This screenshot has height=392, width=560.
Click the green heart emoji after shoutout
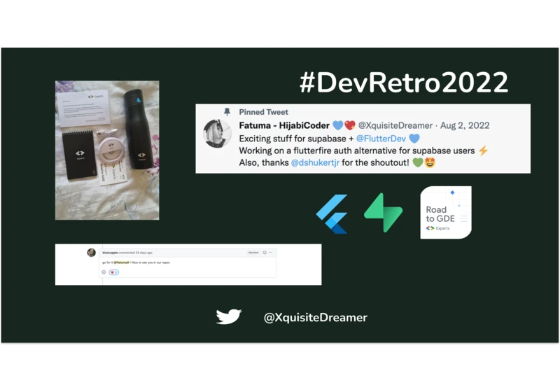(418, 163)
